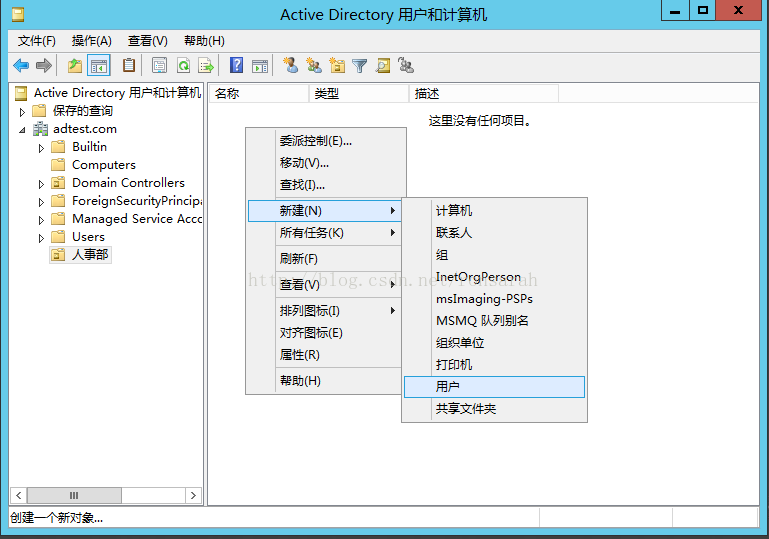
Task: Choose 刷新(F) from context menu
Action: coord(325,258)
